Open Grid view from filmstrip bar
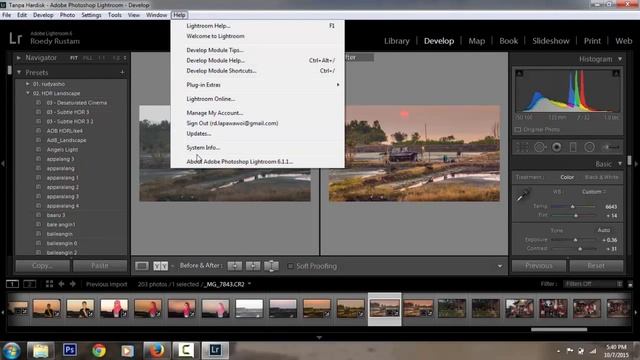Viewport: 640px width, 360px height. 49,284
